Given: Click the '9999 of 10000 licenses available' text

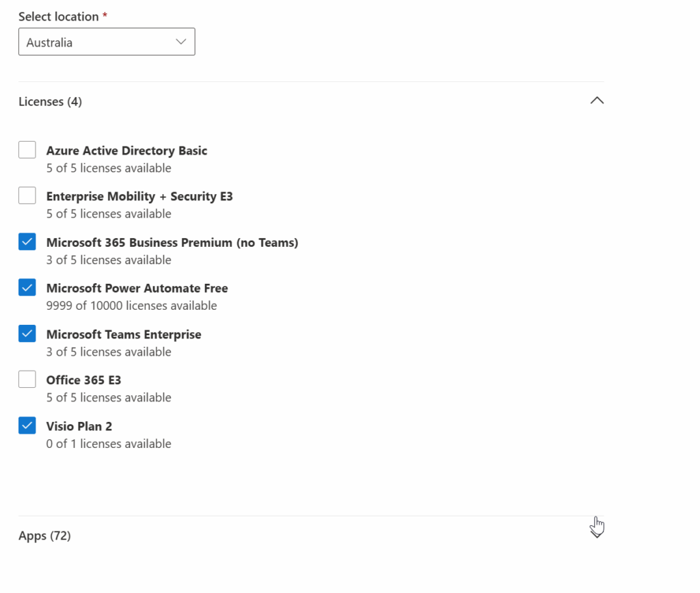Looking at the screenshot, I should [x=132, y=306].
